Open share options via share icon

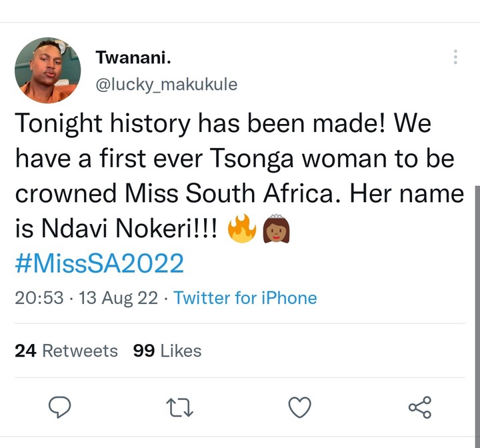click(420, 407)
